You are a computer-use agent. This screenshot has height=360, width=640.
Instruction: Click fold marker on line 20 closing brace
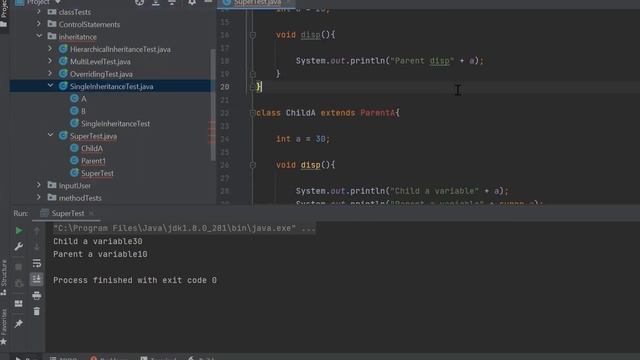point(253,87)
